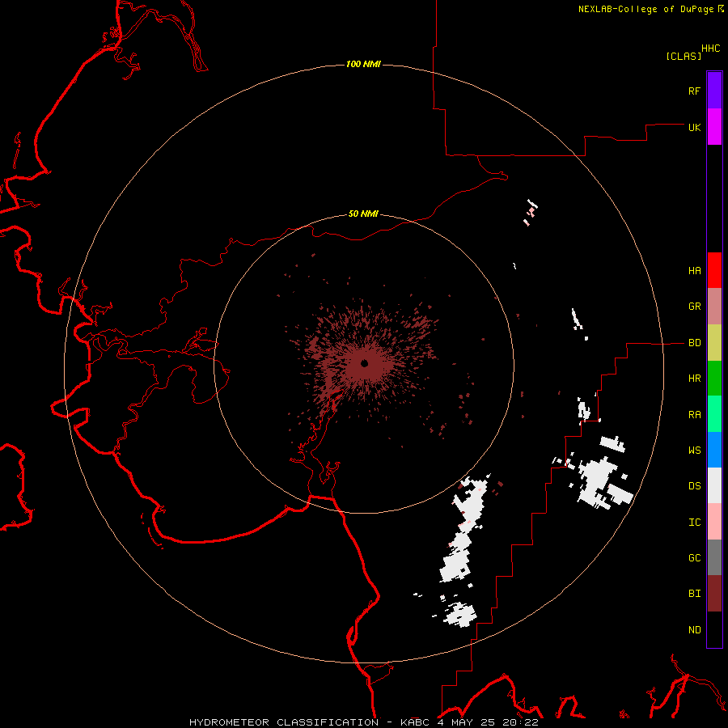This screenshot has height=728, width=728.
Task: Click the BI dark red legend swatch
Action: pyautogui.click(x=714, y=594)
